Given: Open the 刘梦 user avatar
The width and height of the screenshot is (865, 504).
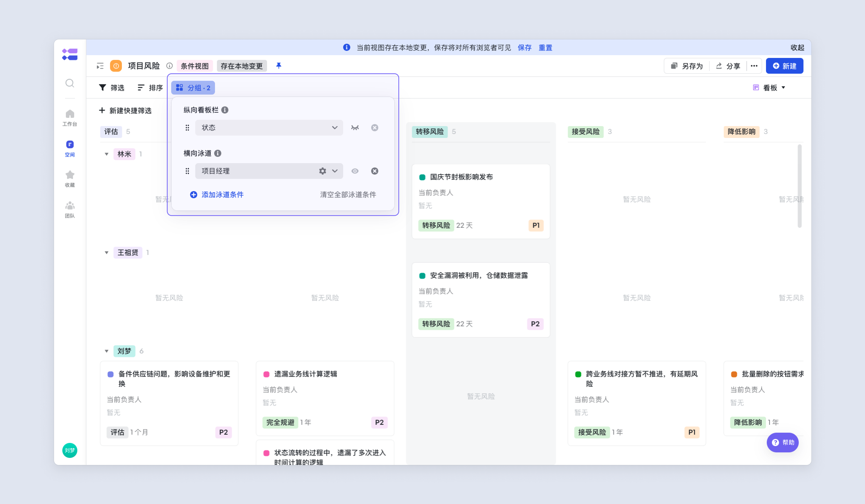Looking at the screenshot, I should point(70,450).
